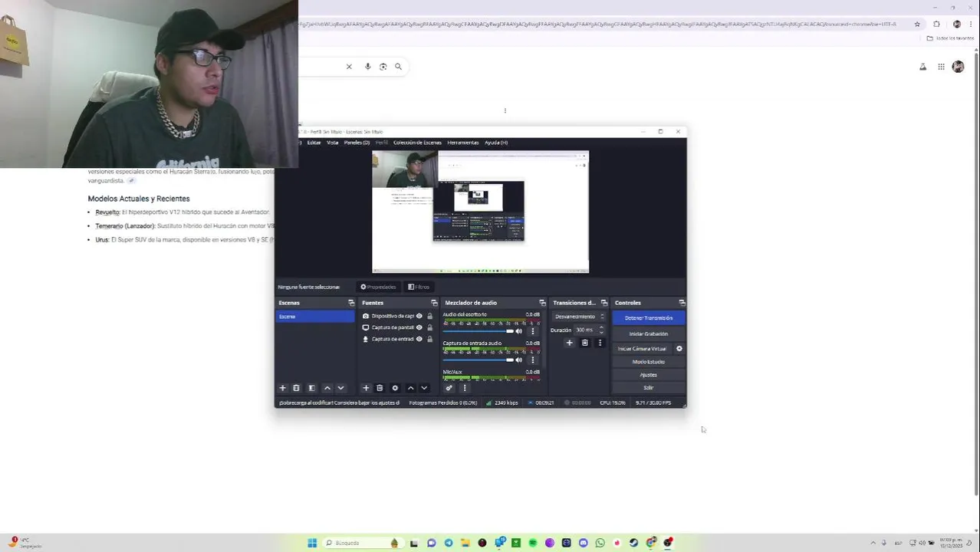Open Ayuda menu in OBS
The image size is (980, 552).
496,143
